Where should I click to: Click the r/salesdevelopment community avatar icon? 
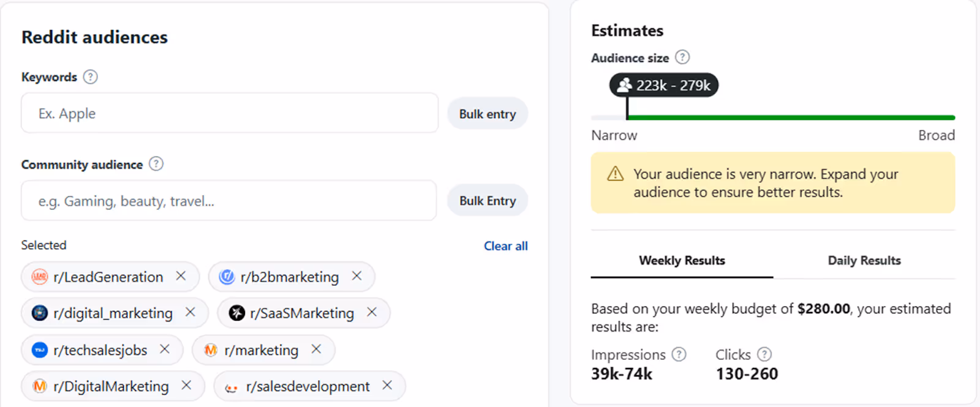tap(232, 387)
